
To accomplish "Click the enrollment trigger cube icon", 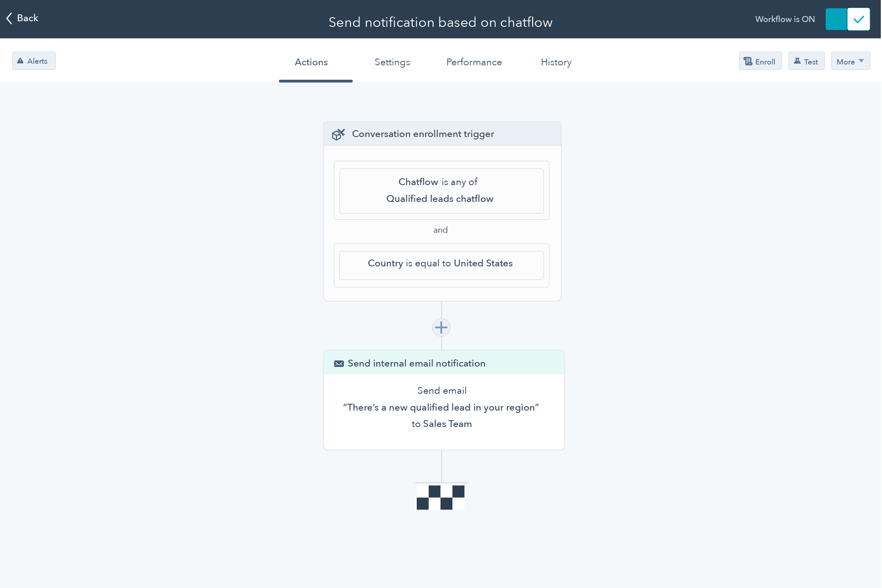I will [338, 134].
